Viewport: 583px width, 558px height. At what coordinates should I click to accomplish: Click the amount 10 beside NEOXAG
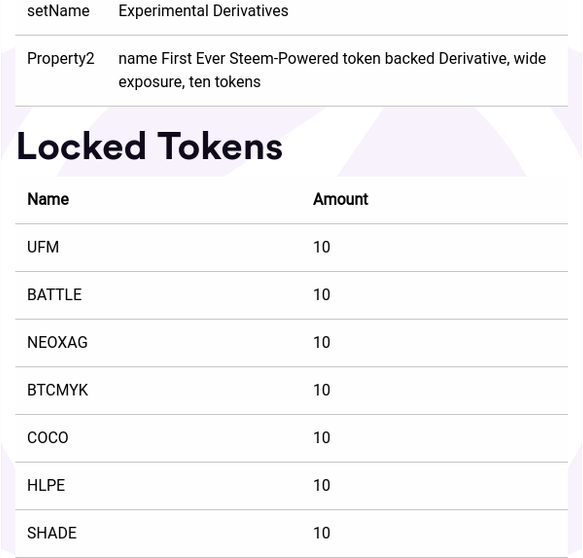(322, 342)
